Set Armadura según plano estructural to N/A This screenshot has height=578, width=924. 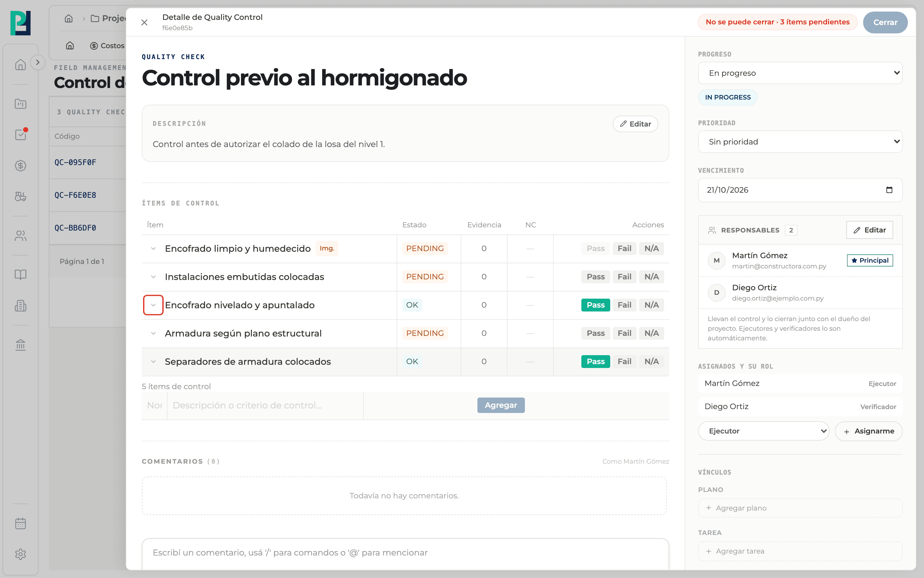point(651,333)
